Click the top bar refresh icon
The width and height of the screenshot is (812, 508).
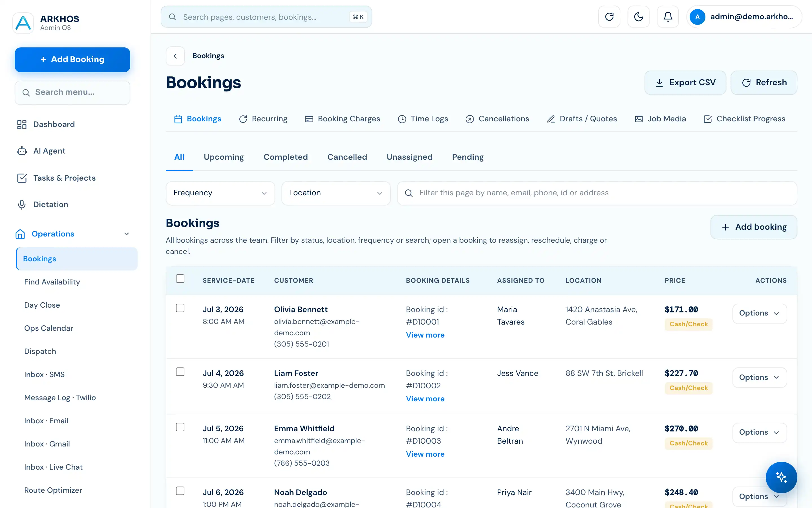(x=609, y=17)
